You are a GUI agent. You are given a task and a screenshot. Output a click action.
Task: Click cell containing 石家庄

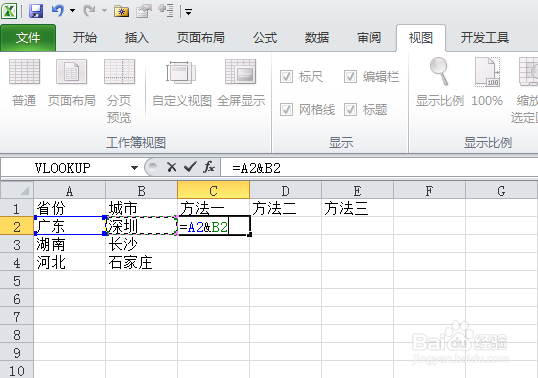(141, 262)
